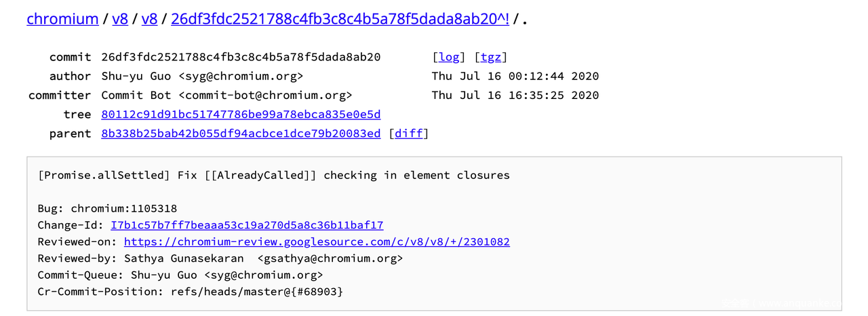Open the tree hash 80112c91 link
868x316 pixels.
(x=241, y=114)
